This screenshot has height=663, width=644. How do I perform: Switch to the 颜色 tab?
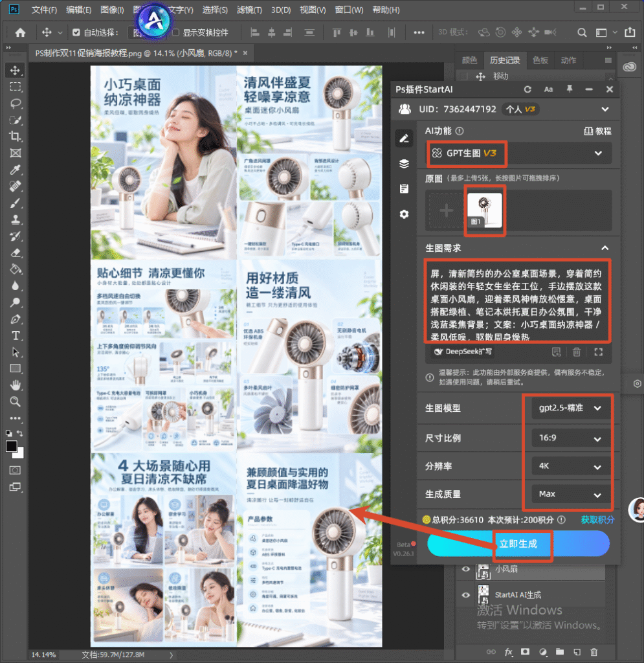469,60
